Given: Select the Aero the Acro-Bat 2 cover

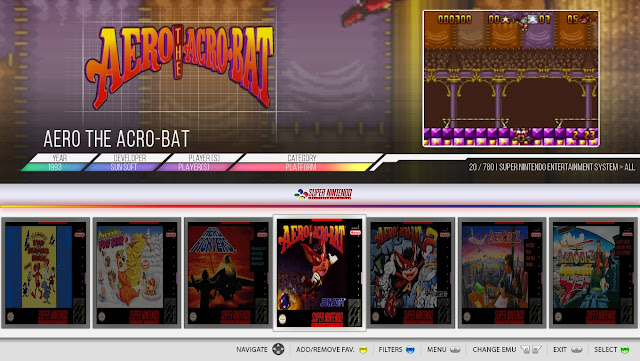Looking at the screenshot, I should pos(411,273).
